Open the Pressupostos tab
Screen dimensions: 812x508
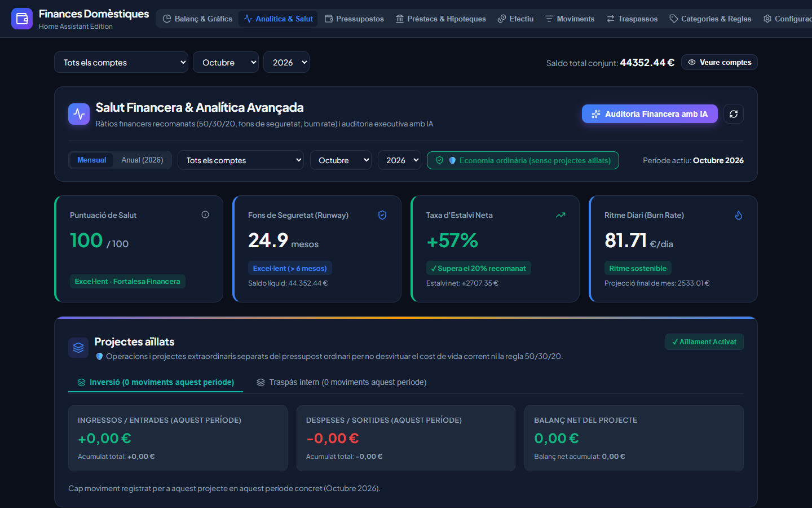tap(354, 19)
